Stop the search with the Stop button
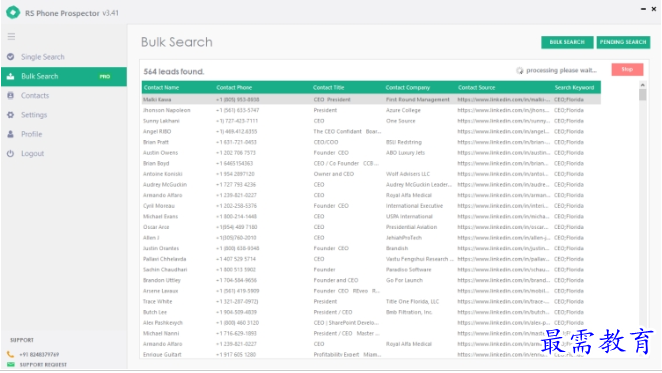The height and width of the screenshot is (373, 662). 627,69
